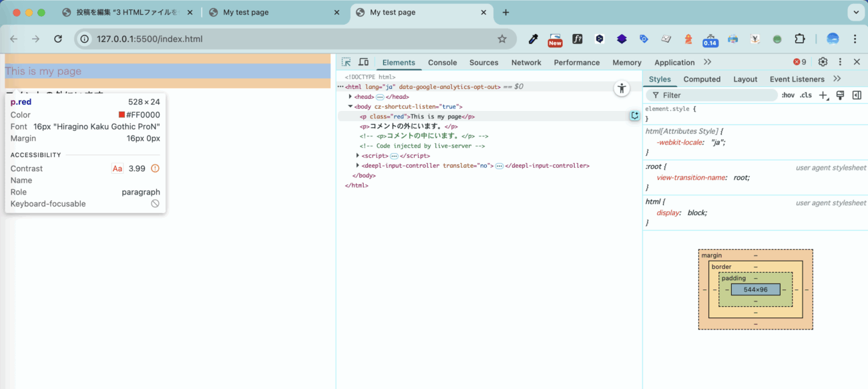Switch to the Console tab
This screenshot has height=389, width=868.
point(442,62)
